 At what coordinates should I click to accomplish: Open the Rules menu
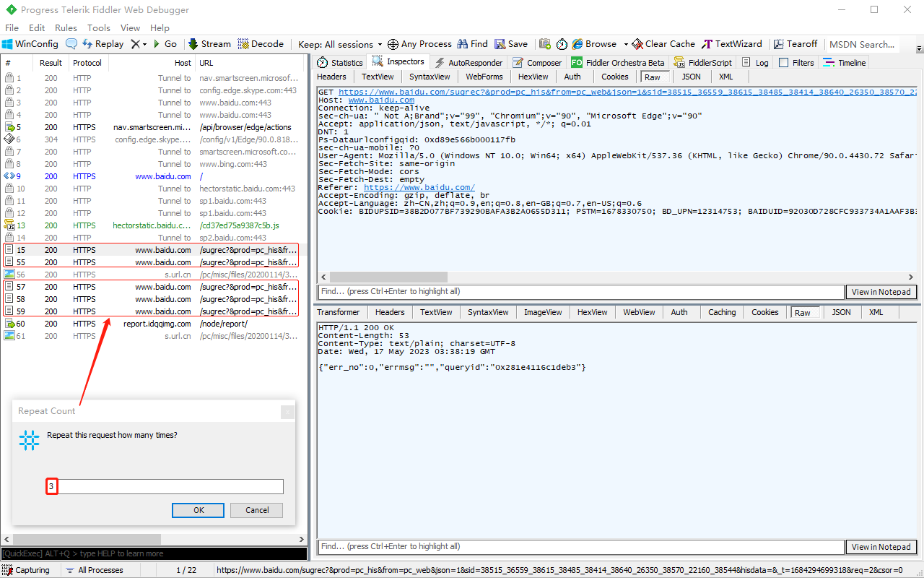pyautogui.click(x=66, y=27)
